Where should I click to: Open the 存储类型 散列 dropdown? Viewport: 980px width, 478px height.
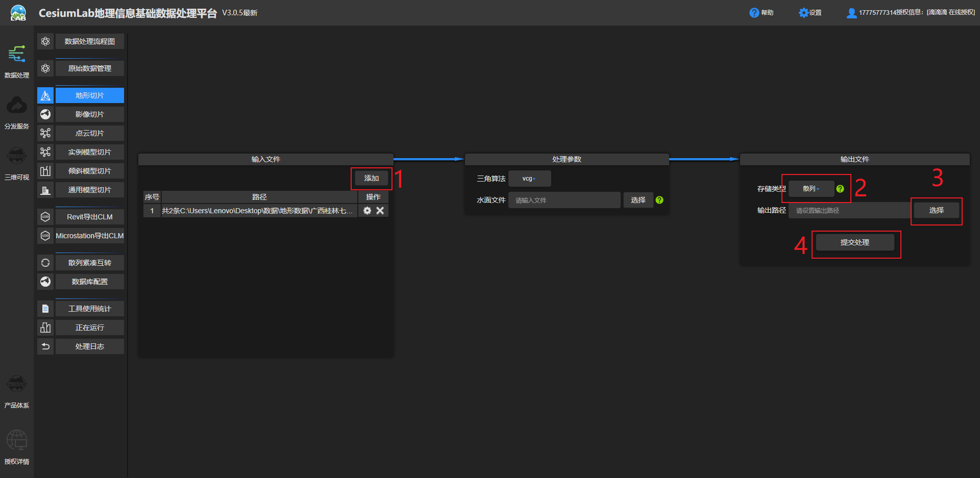(x=812, y=189)
